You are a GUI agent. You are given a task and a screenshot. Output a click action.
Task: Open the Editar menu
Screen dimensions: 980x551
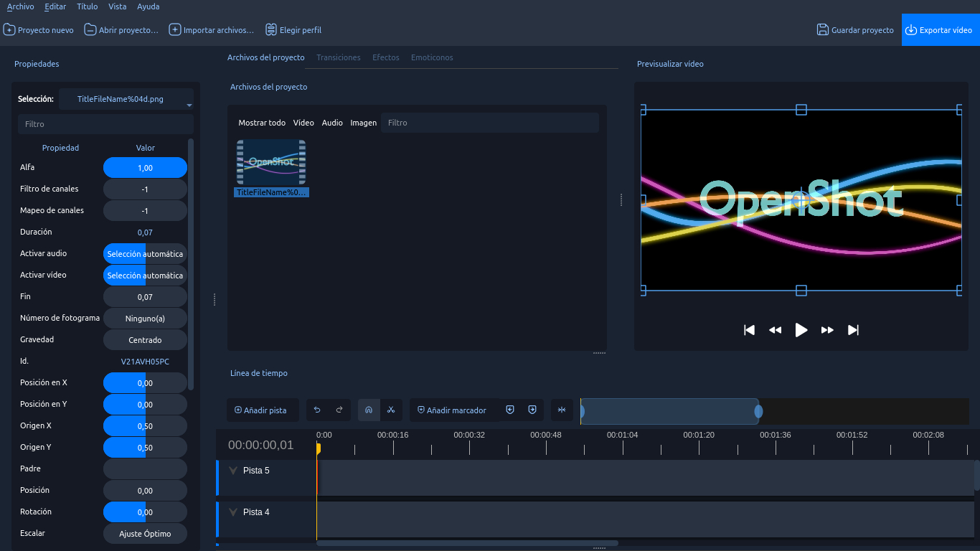pyautogui.click(x=55, y=6)
